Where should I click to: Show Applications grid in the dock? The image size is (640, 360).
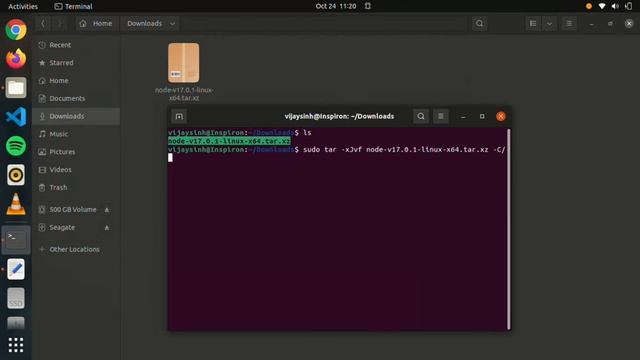(x=16, y=345)
